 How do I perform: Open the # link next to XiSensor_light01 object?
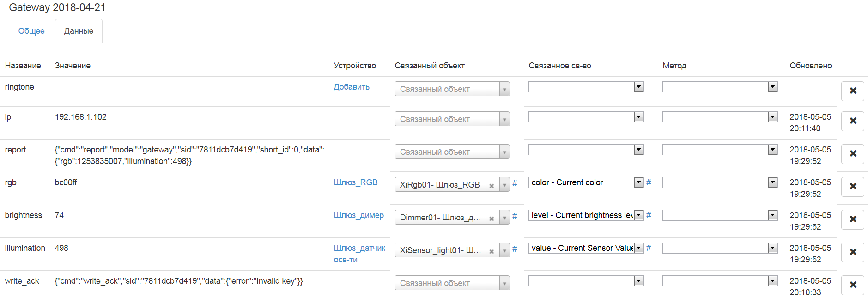(x=515, y=249)
